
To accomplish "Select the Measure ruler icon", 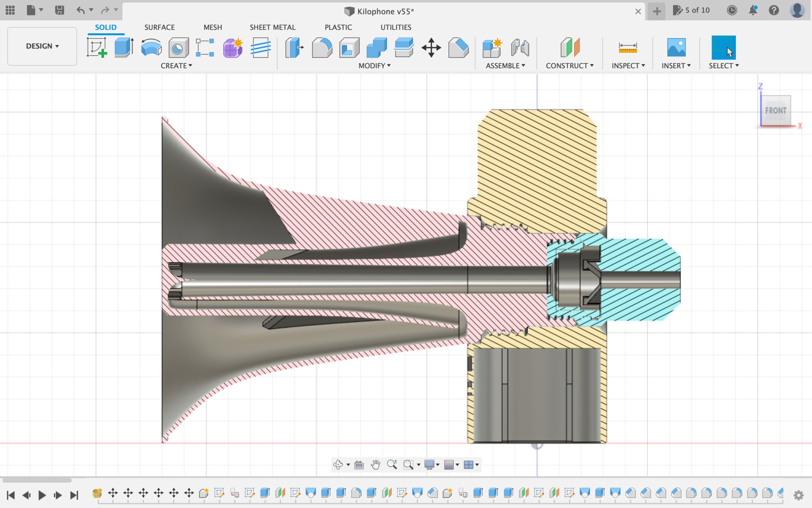I will tap(628, 48).
